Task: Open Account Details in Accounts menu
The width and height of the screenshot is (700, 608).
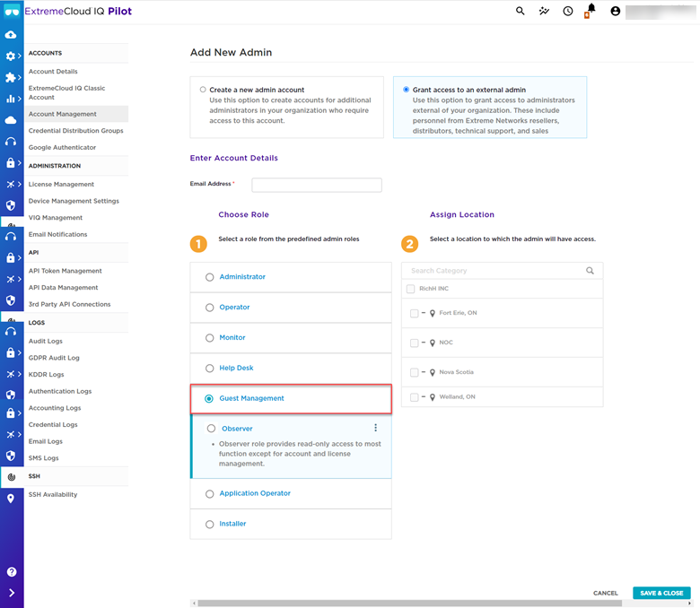Action: (53, 72)
